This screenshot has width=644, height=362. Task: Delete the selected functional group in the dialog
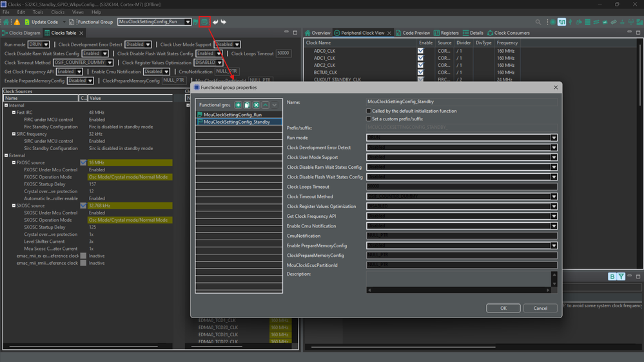[x=256, y=105]
